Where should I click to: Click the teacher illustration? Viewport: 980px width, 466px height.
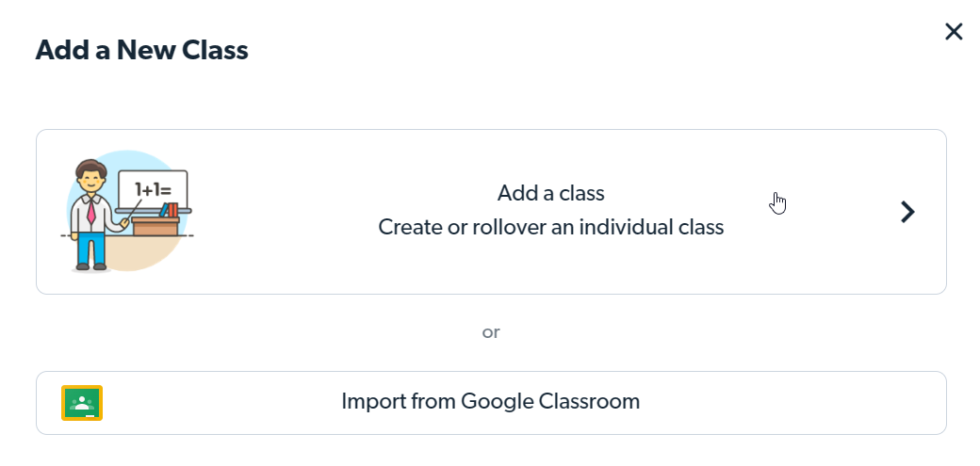[x=92, y=217]
